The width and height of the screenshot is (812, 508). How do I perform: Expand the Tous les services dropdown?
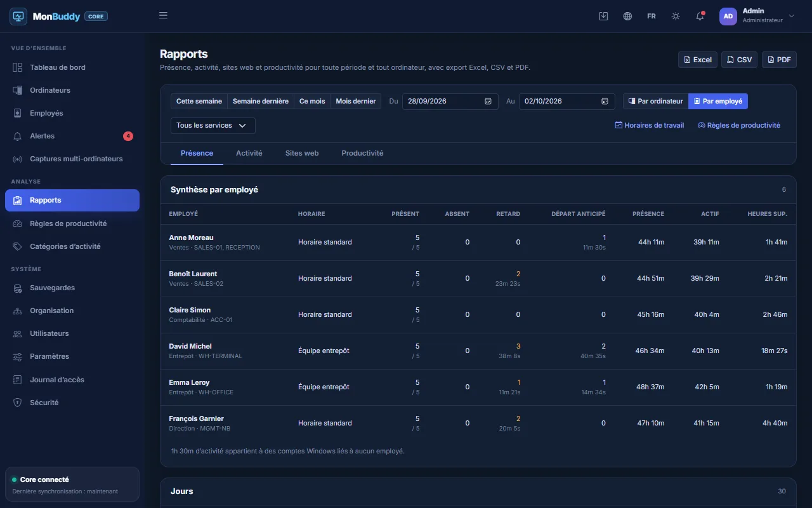pos(213,126)
